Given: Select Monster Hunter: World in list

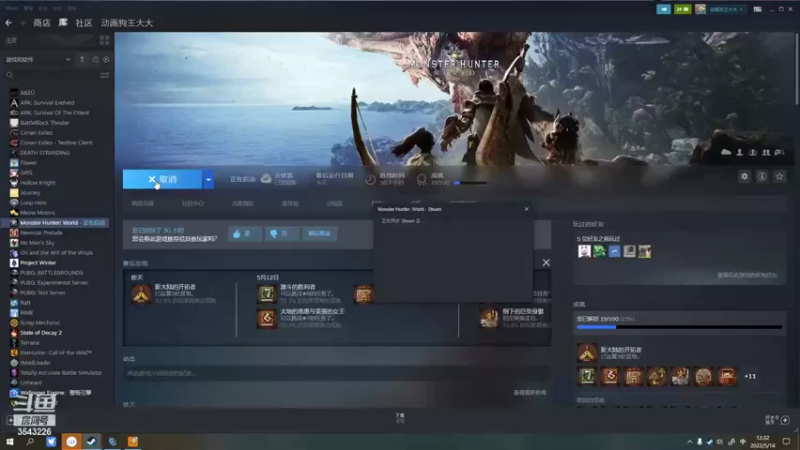Looking at the screenshot, I should click(x=56, y=223).
